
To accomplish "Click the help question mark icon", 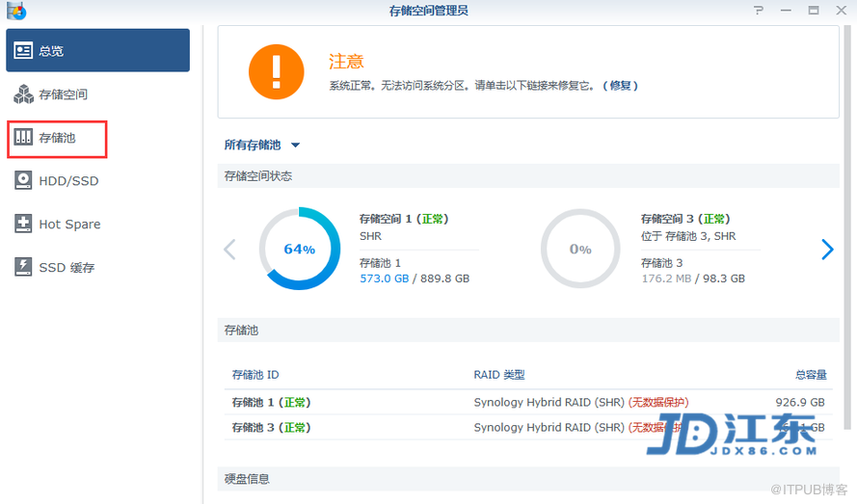I will click(x=760, y=11).
